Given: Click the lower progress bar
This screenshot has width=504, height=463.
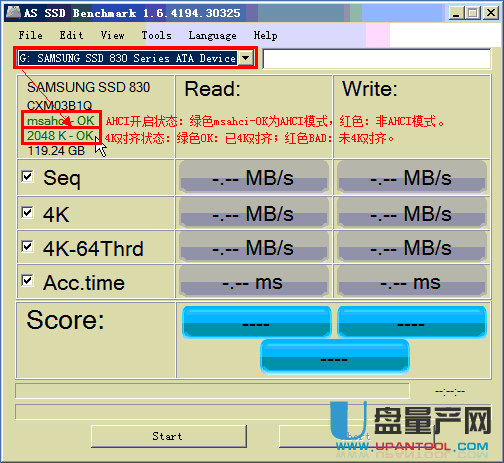Looking at the screenshot, I should click(x=253, y=412).
